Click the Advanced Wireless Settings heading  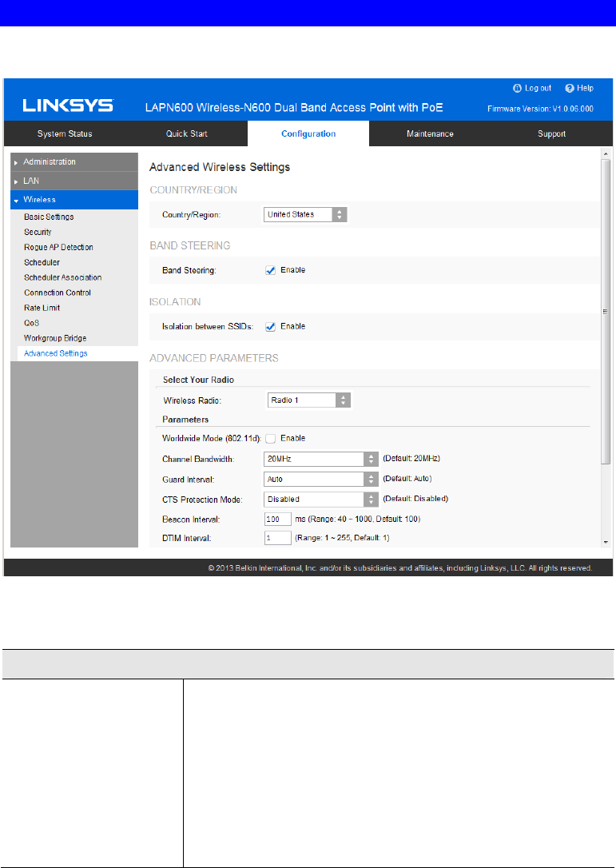tap(220, 167)
